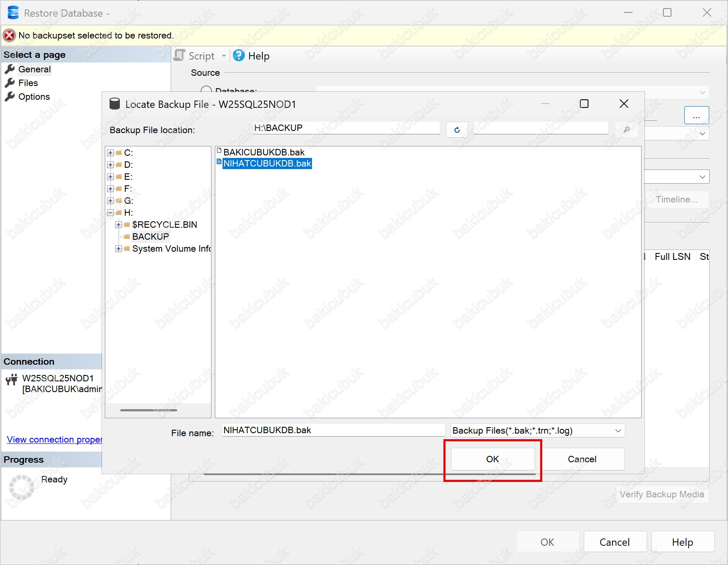The width and height of the screenshot is (728, 565).
Task: Open the Script dropdown arrow
Action: pos(224,56)
